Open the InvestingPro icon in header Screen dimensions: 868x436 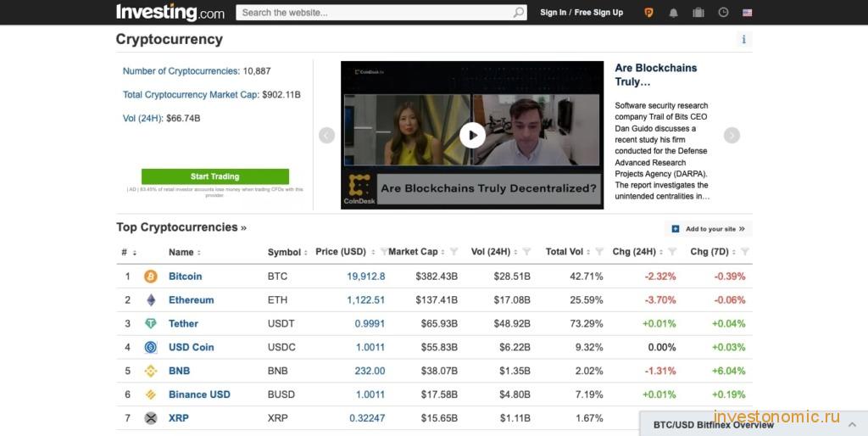pyautogui.click(x=648, y=12)
